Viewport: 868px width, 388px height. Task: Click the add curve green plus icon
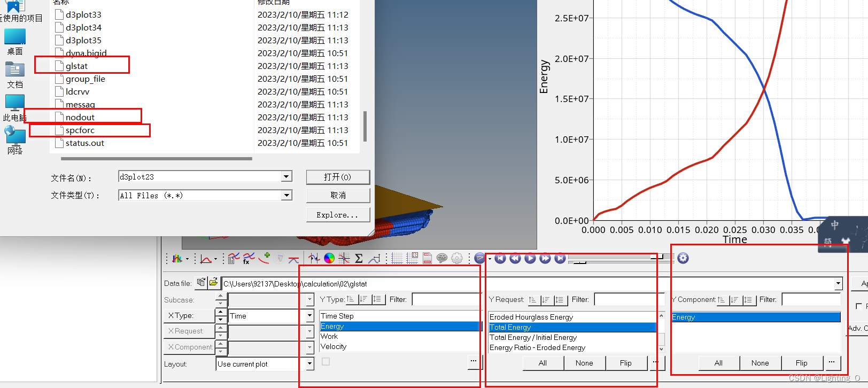pos(263,259)
